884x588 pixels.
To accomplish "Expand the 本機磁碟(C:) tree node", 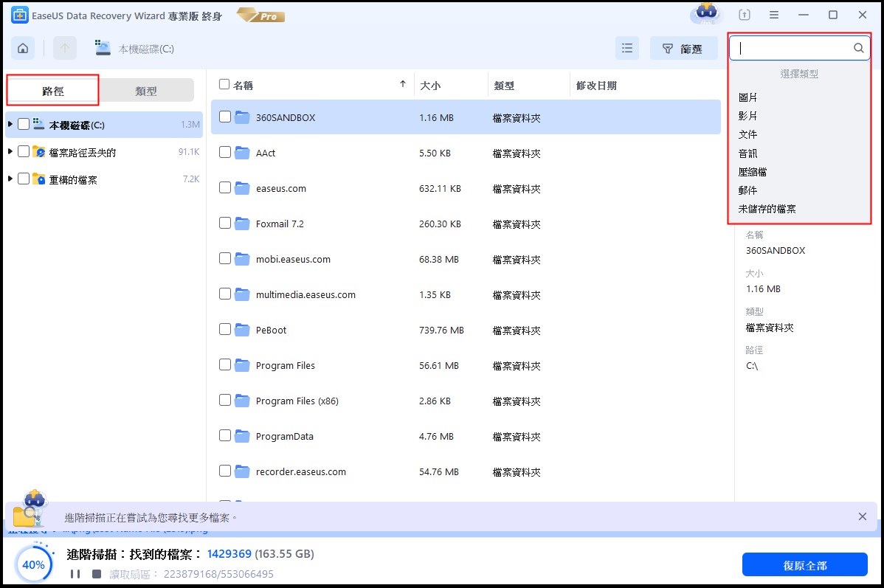I will 10,124.
